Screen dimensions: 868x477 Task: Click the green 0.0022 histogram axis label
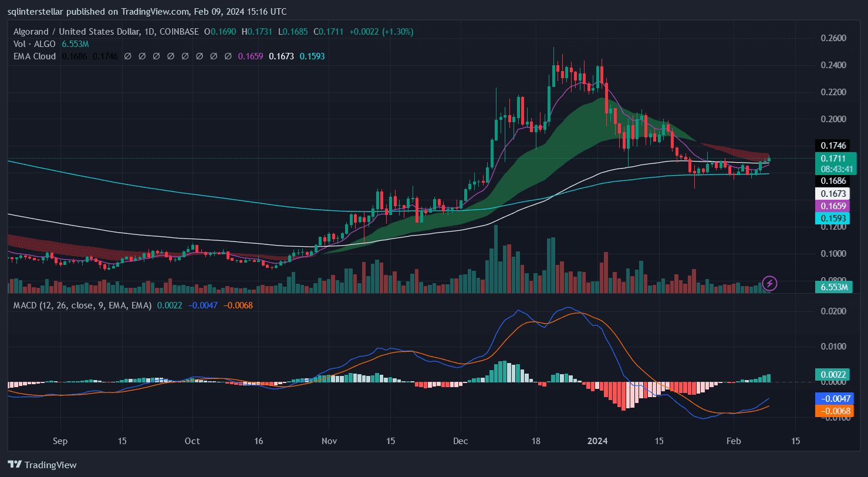[x=832, y=374]
